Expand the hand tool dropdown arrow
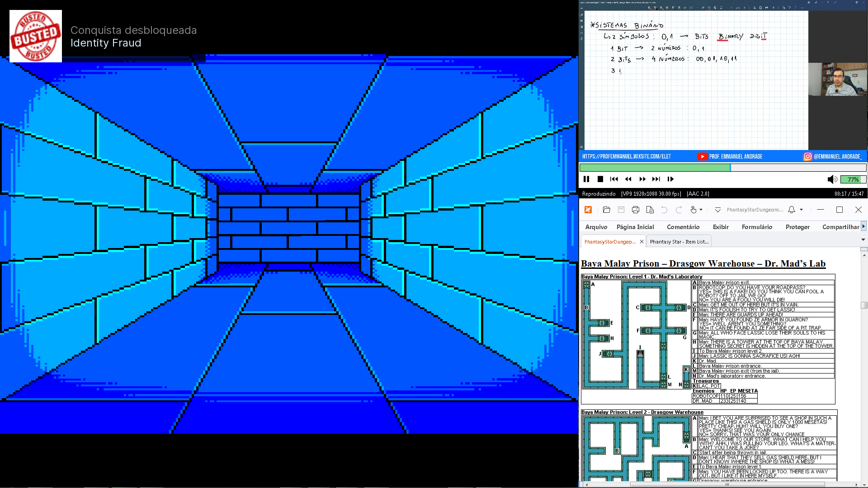This screenshot has height=488, width=868. tap(701, 210)
